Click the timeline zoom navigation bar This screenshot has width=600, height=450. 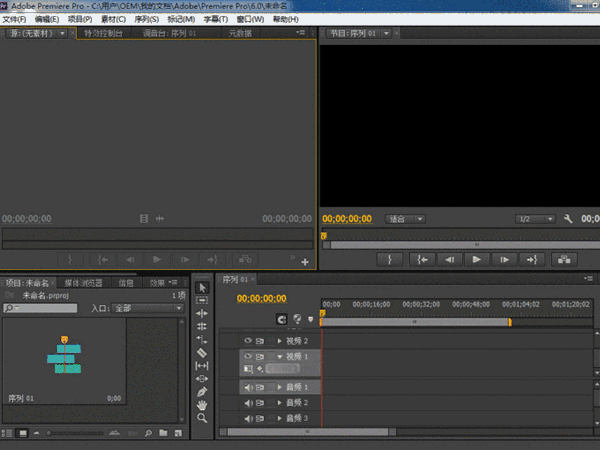pos(308,432)
